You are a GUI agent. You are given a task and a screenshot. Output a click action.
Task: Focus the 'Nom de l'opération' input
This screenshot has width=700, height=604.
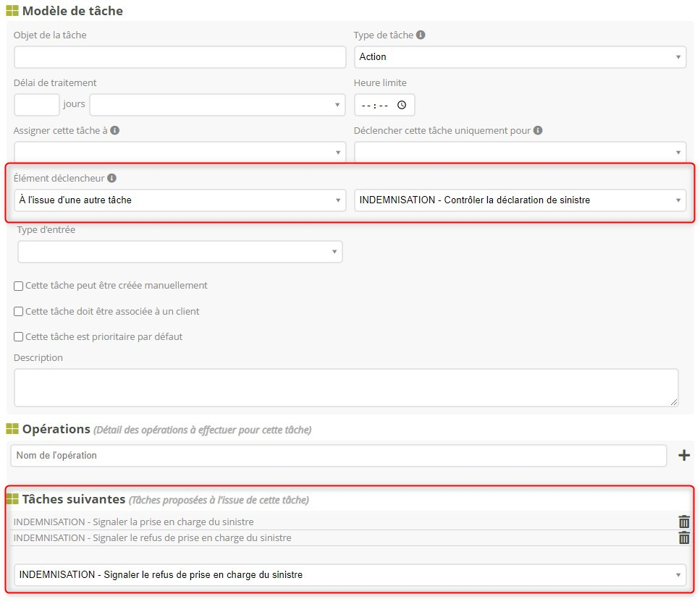[338, 456]
